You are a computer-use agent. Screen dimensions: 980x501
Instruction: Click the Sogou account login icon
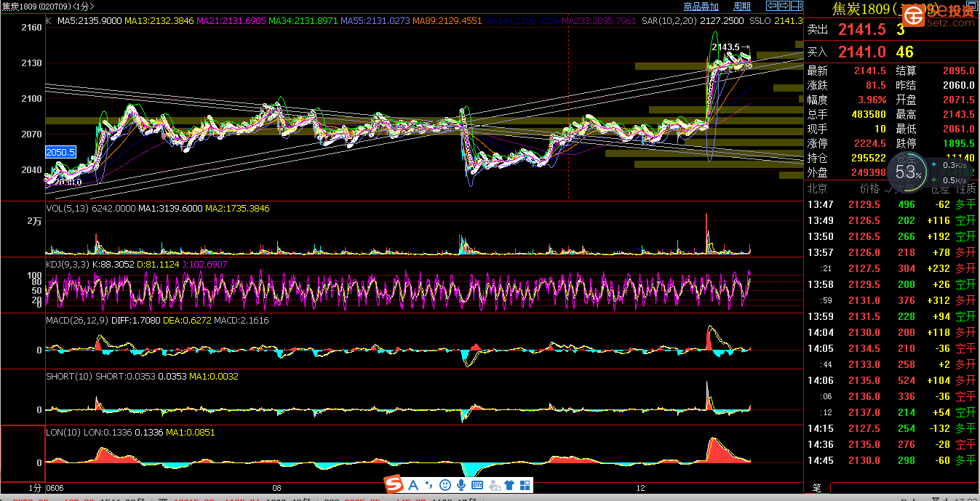[495, 485]
